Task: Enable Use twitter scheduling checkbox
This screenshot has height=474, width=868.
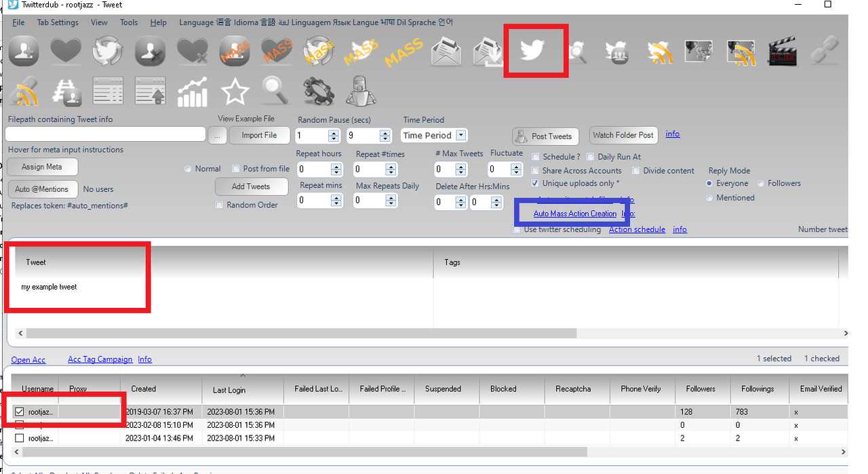Action: (x=517, y=229)
